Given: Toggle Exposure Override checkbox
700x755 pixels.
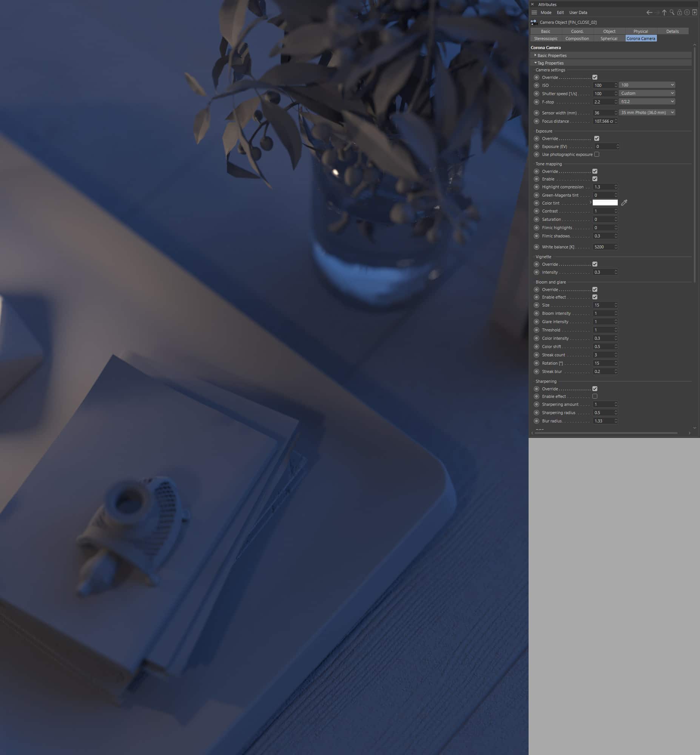Looking at the screenshot, I should [597, 139].
